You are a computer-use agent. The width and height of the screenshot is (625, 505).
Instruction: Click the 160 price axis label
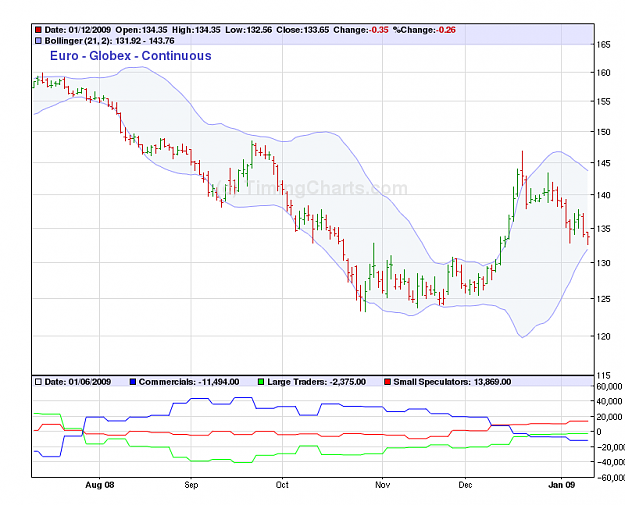(x=603, y=73)
